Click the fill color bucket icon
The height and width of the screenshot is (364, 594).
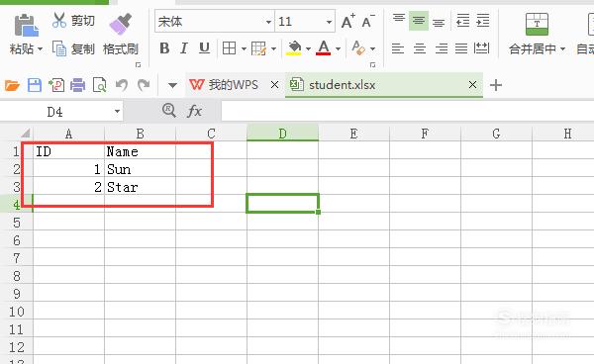294,48
